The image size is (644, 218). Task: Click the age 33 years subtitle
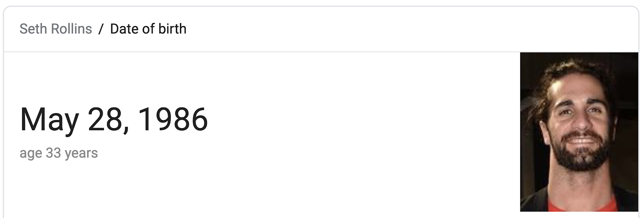tap(59, 154)
